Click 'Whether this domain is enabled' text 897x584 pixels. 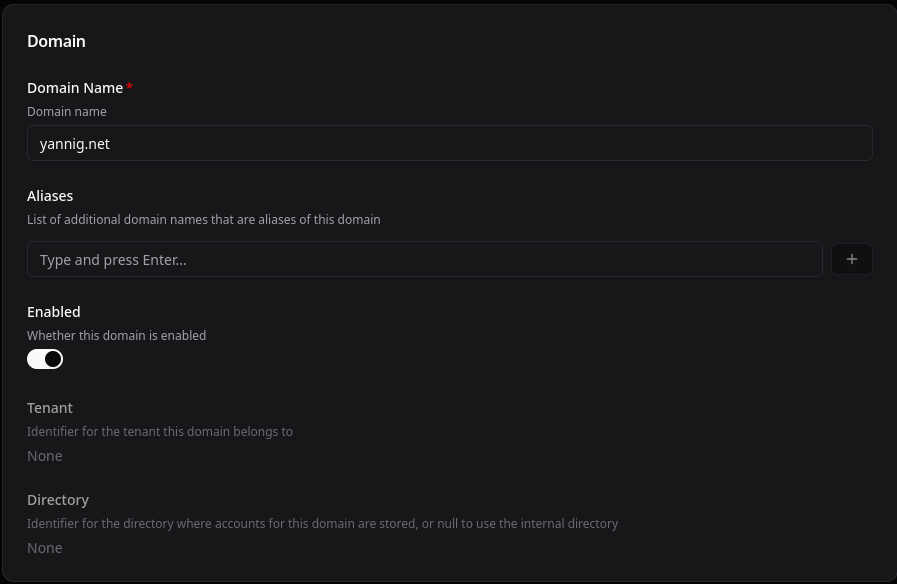click(x=117, y=336)
